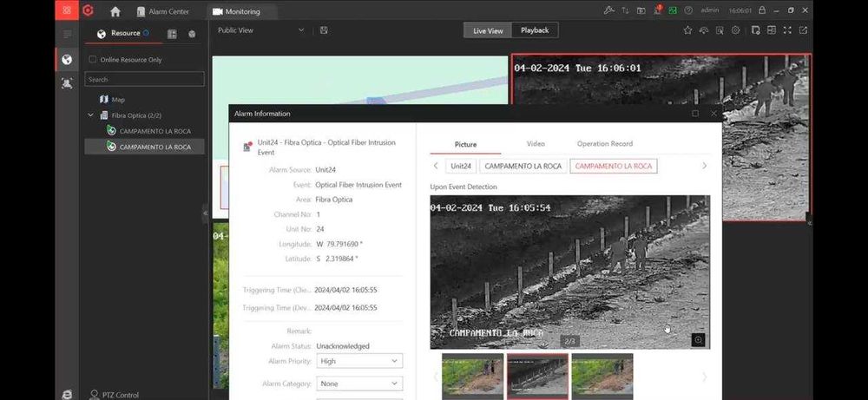Open the Alarm Center tab
This screenshot has height=400, width=868.
(x=163, y=11)
